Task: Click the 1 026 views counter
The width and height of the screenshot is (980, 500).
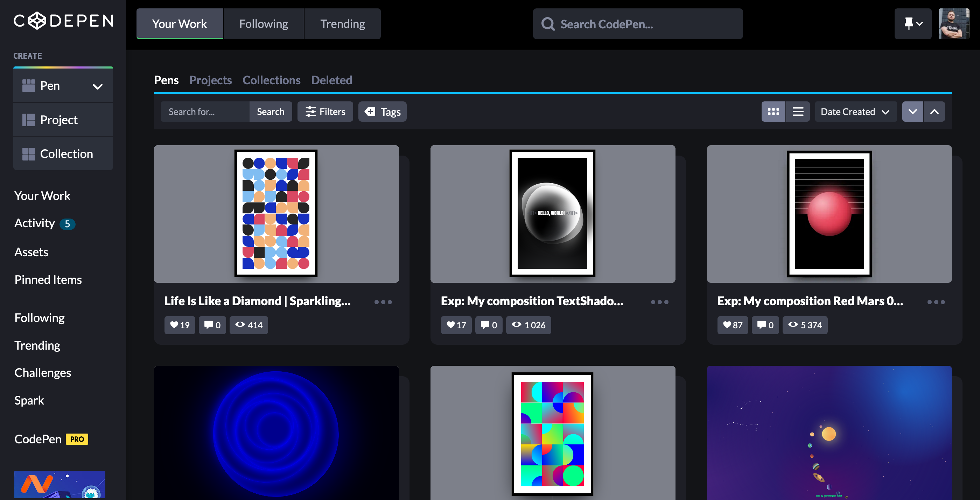Action: [528, 325]
